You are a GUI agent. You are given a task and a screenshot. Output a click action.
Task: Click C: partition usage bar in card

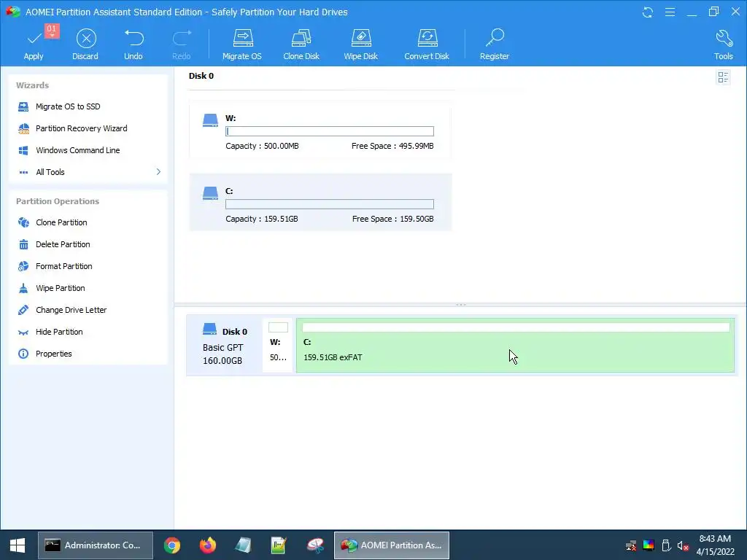tap(330, 204)
